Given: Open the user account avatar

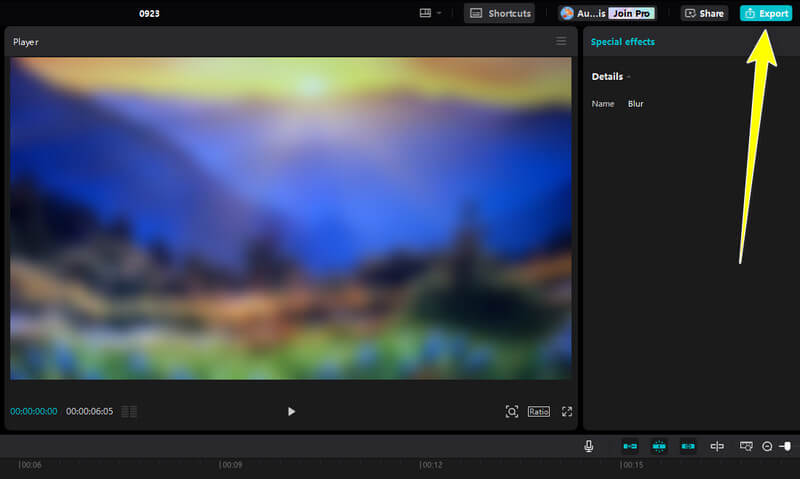Looking at the screenshot, I should pyautogui.click(x=567, y=13).
